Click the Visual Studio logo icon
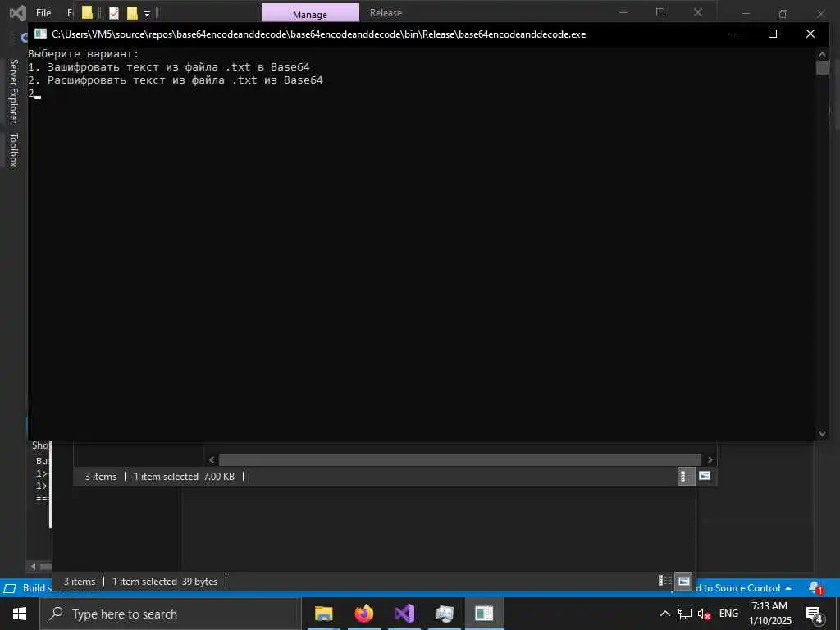840x630 pixels. click(x=18, y=13)
